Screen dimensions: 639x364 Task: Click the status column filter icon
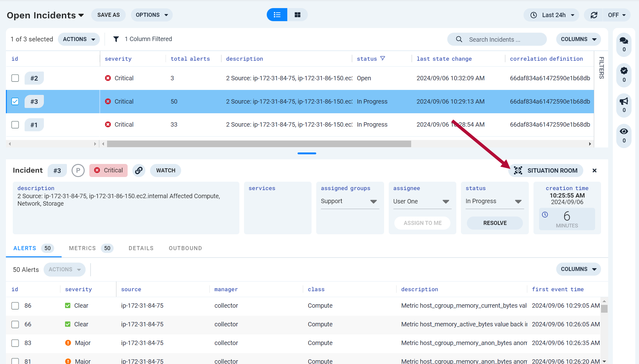383,58
